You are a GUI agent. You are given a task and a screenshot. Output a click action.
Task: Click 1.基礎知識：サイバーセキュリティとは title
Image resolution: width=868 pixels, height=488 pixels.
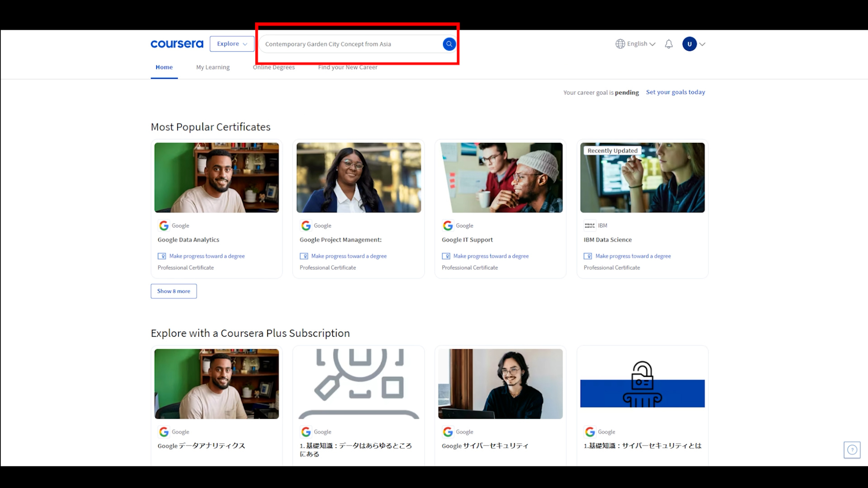click(642, 446)
